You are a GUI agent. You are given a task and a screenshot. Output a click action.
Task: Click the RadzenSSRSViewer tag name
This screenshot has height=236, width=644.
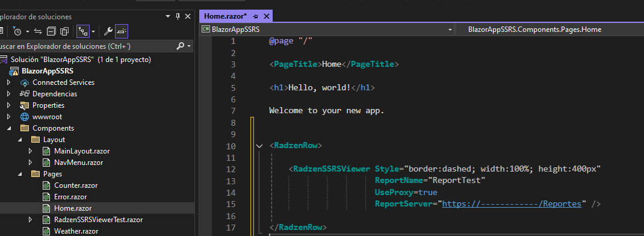click(332, 169)
